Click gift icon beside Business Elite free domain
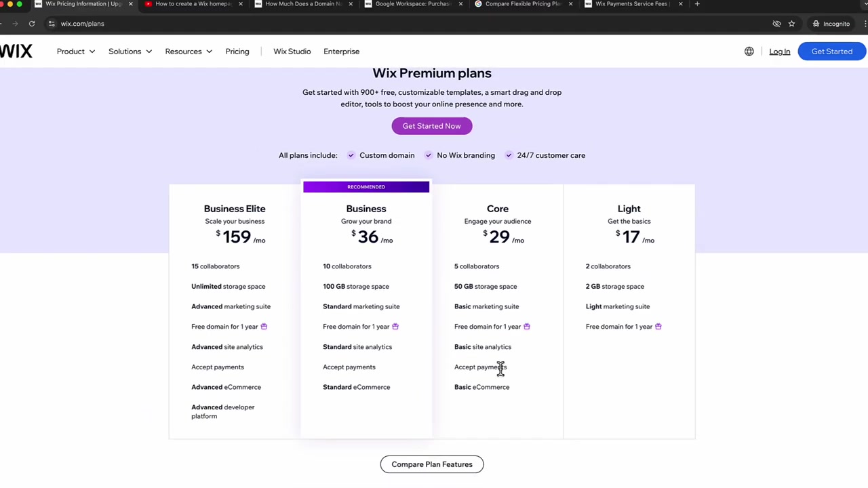 (x=264, y=327)
